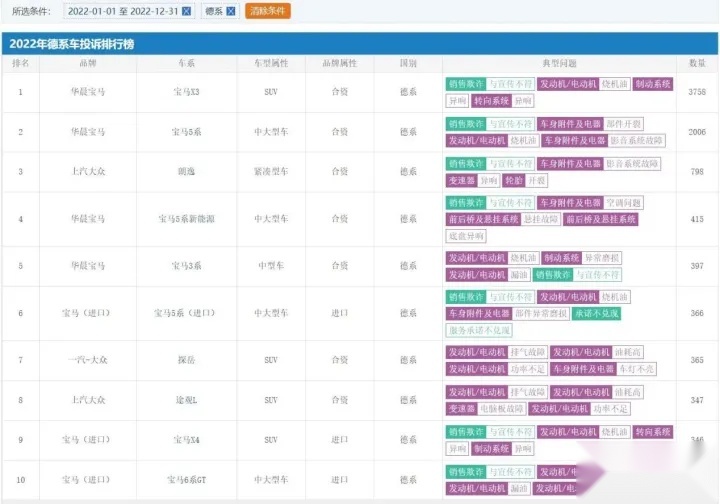The height and width of the screenshot is (504, 720).
Task: Click the 品牌 column header
Action: (x=88, y=63)
